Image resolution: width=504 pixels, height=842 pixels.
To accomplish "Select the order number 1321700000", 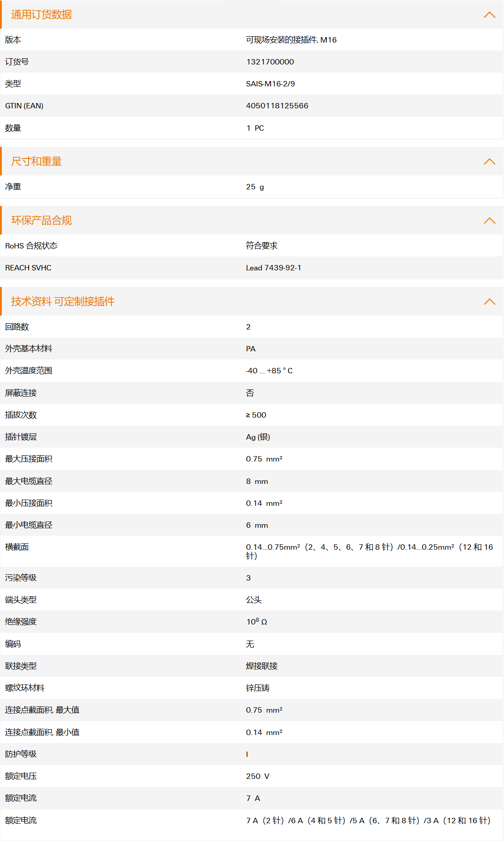I will (270, 62).
